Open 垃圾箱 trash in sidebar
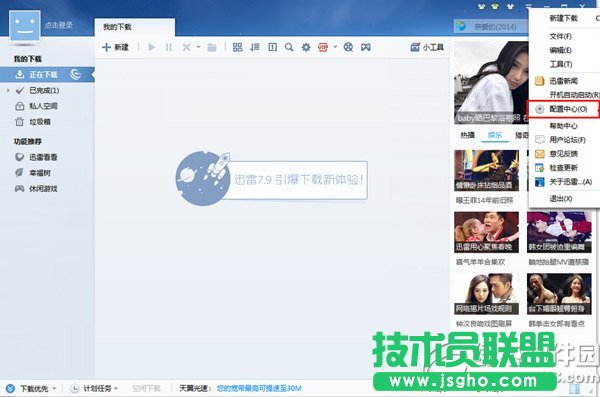This screenshot has width=600, height=397. [40, 122]
